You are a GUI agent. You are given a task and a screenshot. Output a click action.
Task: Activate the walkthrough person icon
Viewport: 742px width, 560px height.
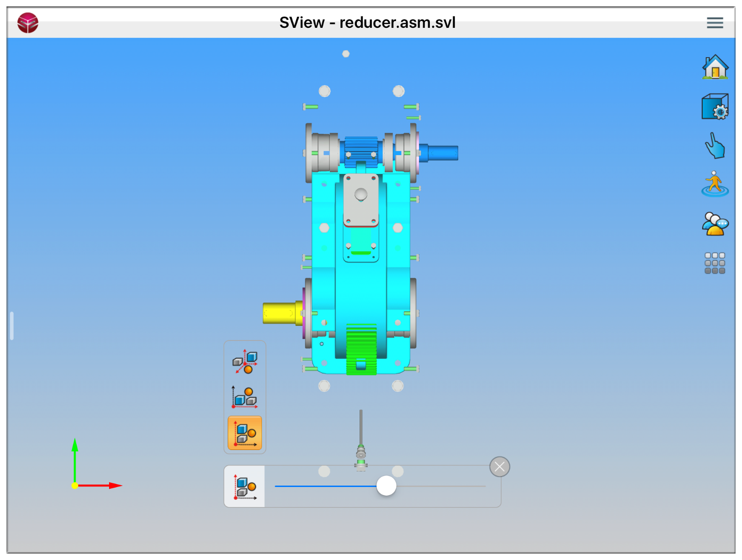715,184
